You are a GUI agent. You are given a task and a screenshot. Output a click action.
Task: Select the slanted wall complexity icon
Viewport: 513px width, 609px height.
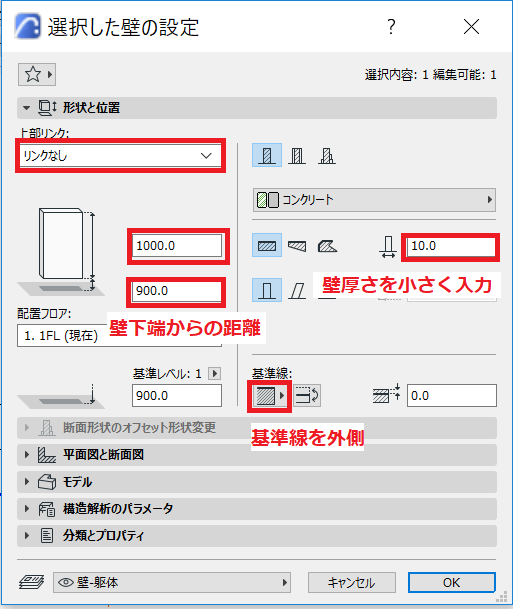tap(297, 290)
